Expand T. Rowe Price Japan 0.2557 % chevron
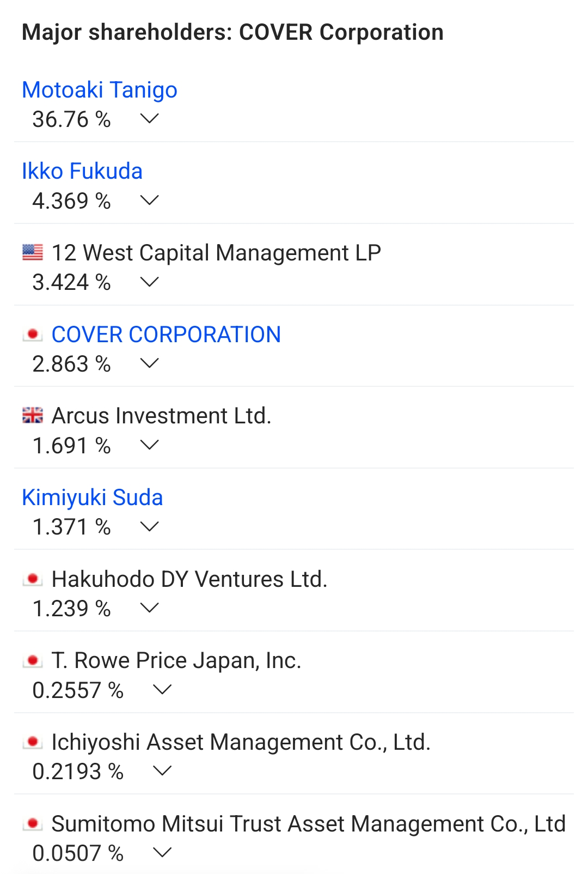Viewport: 588px width, 874px height. pyautogui.click(x=162, y=689)
